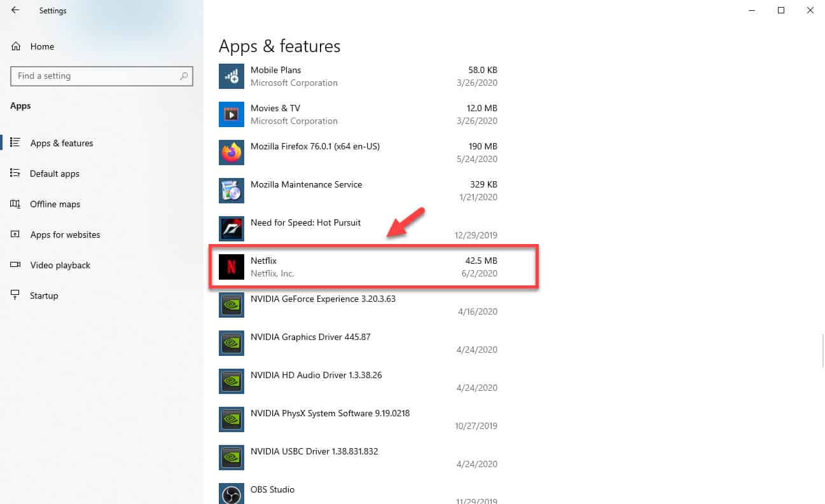This screenshot has width=825, height=504.
Task: Click the Netflix app icon
Action: 232,267
